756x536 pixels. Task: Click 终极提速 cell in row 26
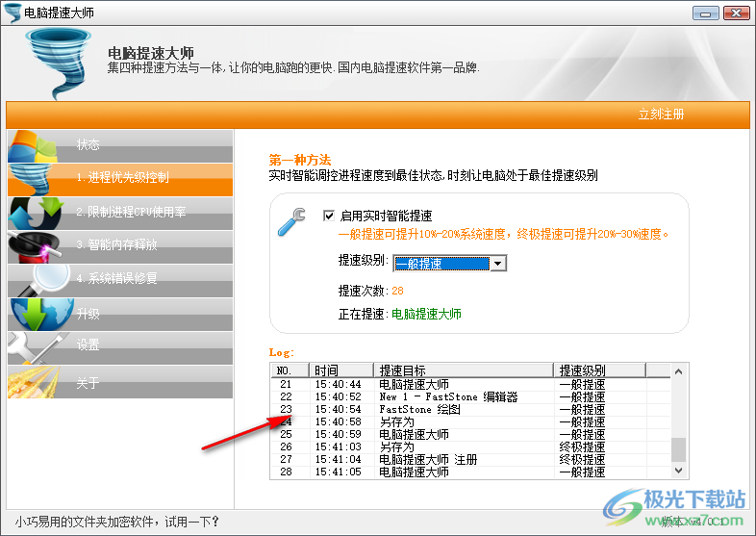[582, 447]
